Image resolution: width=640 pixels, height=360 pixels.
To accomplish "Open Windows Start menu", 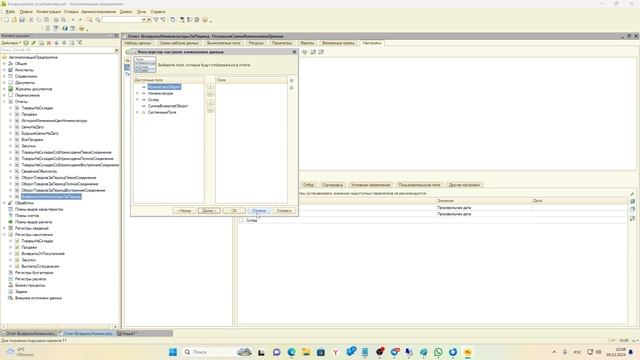I will click(173, 352).
